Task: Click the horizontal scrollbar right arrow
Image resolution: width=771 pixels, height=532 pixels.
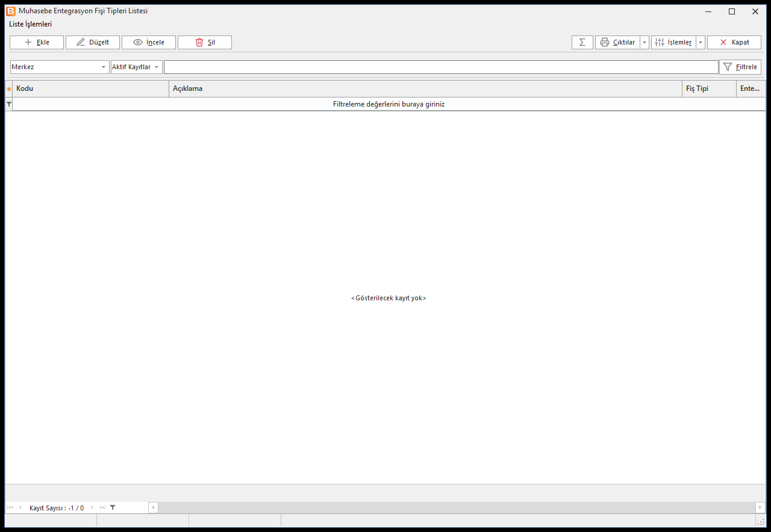Action: tap(761, 508)
